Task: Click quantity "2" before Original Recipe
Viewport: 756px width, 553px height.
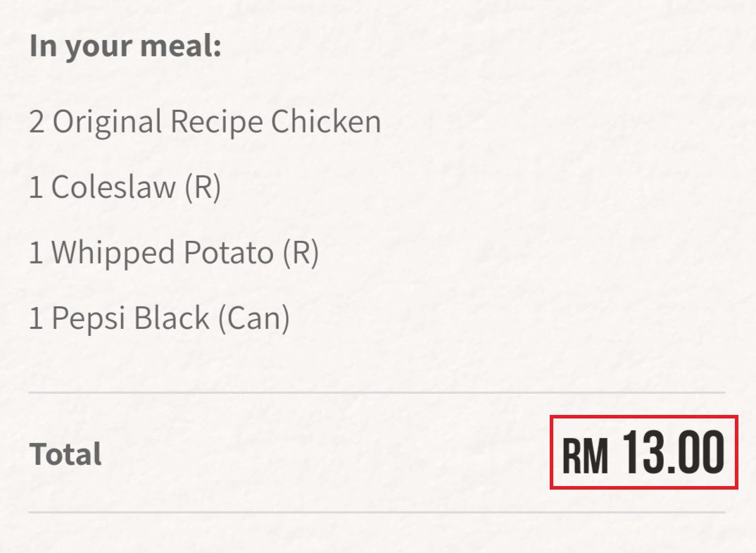Action: click(x=37, y=122)
